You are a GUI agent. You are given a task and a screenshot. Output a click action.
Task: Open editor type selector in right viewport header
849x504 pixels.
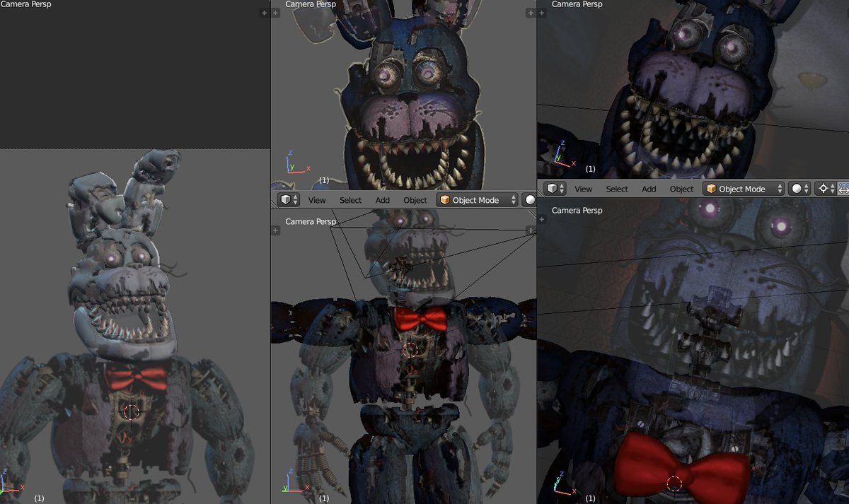(555, 189)
